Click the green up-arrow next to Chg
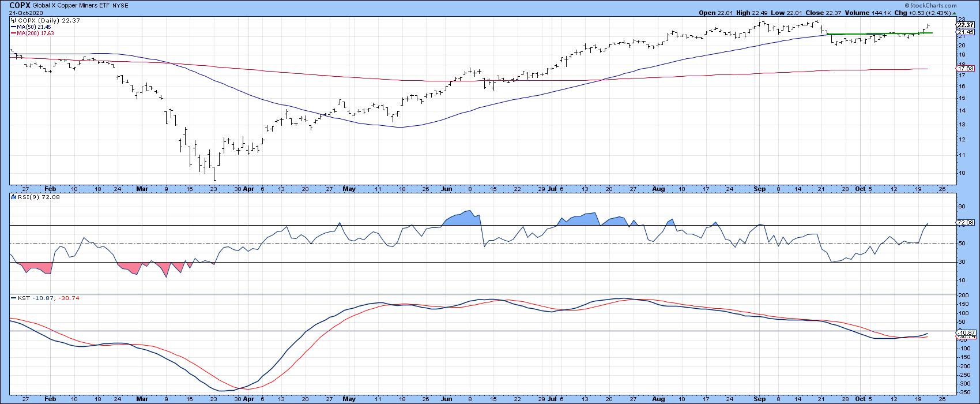This screenshot has height=404, width=980. [x=953, y=12]
